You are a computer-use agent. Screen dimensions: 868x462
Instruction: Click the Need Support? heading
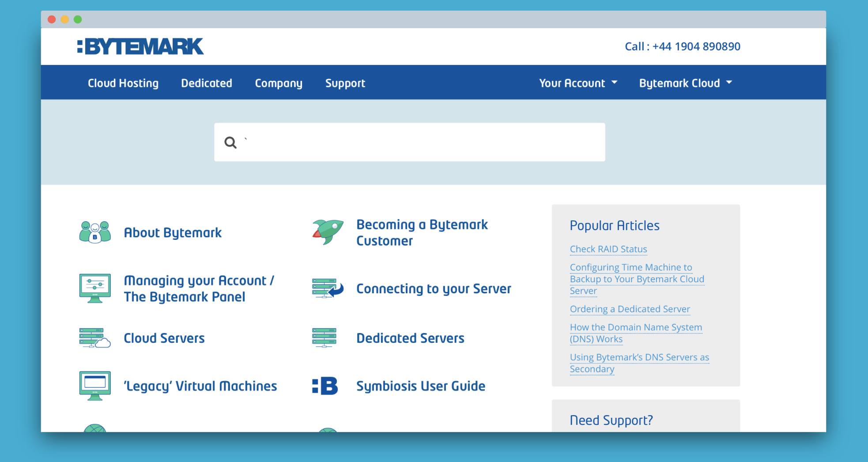[611, 420]
